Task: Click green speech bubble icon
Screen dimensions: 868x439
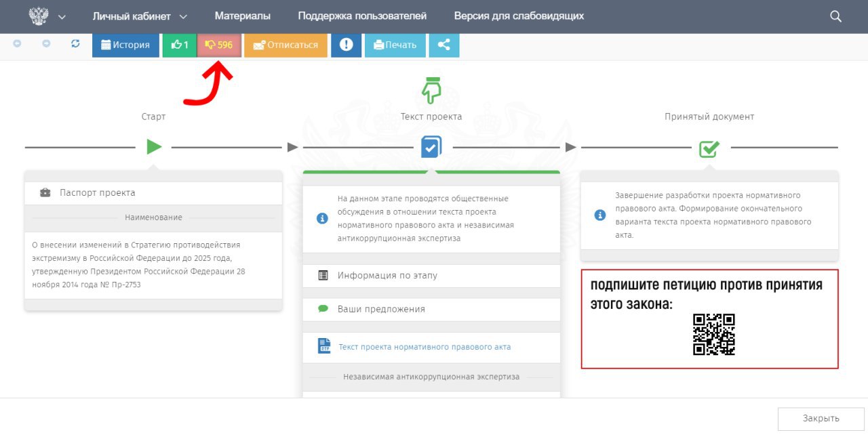Action: click(x=323, y=309)
